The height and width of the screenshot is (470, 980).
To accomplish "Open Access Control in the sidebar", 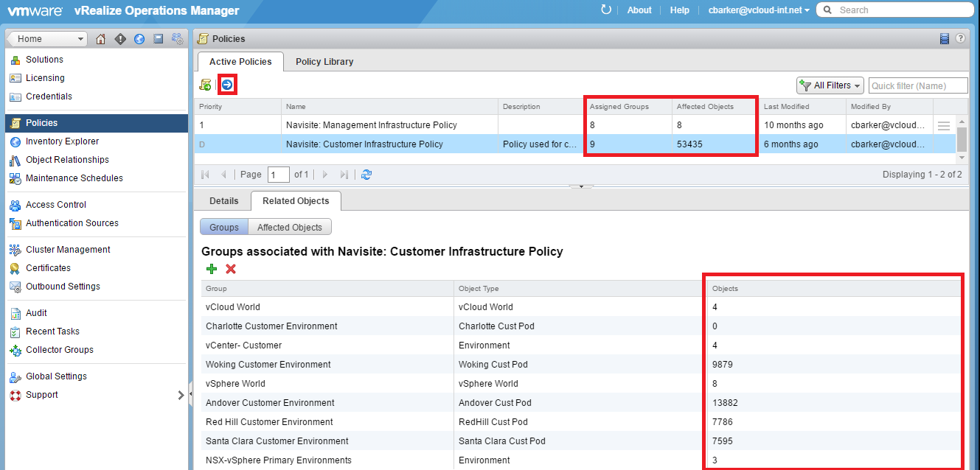I will pyautogui.click(x=56, y=205).
